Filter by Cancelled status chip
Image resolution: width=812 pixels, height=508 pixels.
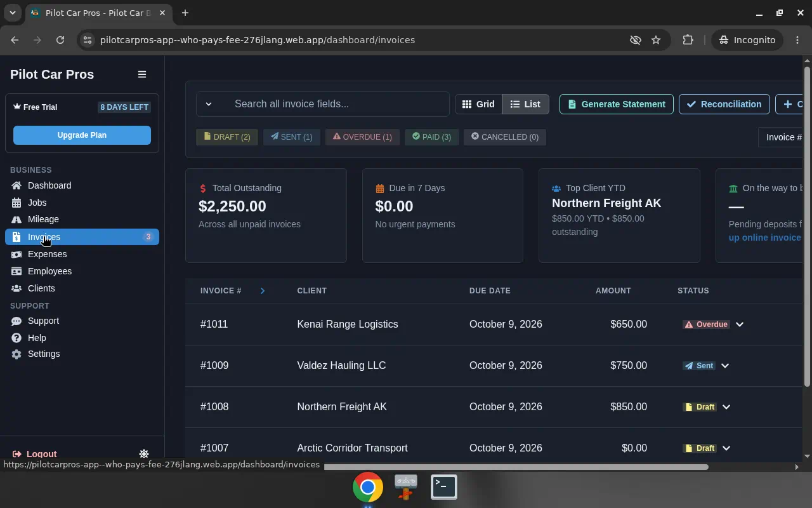pyautogui.click(x=505, y=137)
